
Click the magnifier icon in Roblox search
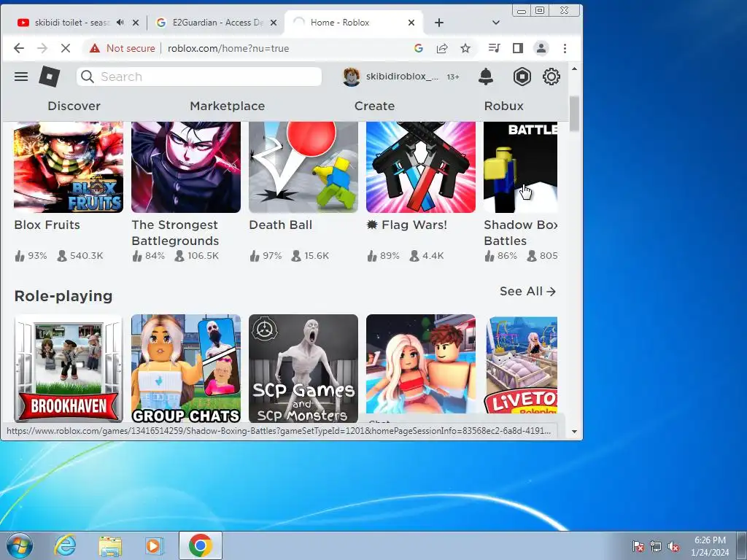click(x=88, y=77)
